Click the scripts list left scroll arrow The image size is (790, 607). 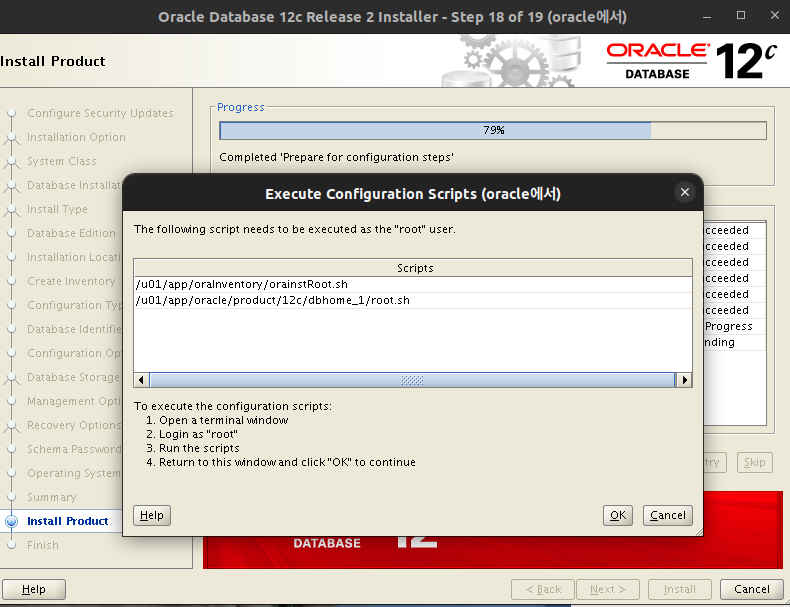(x=142, y=380)
